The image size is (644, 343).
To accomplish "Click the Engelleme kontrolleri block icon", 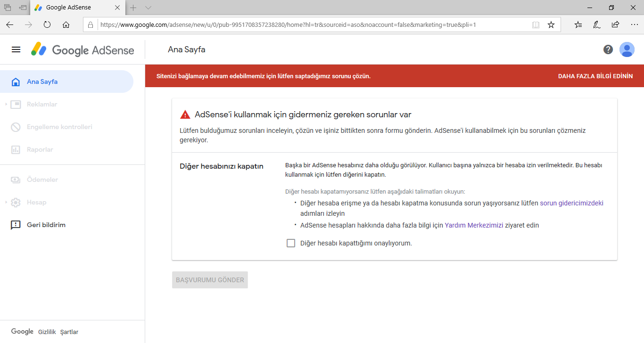I will [x=16, y=127].
